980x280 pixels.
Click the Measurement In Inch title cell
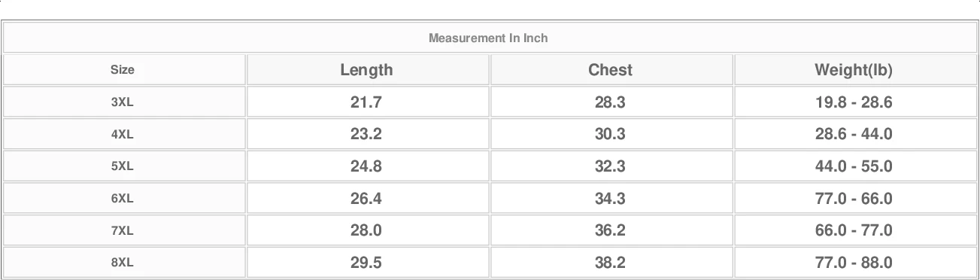pos(488,38)
